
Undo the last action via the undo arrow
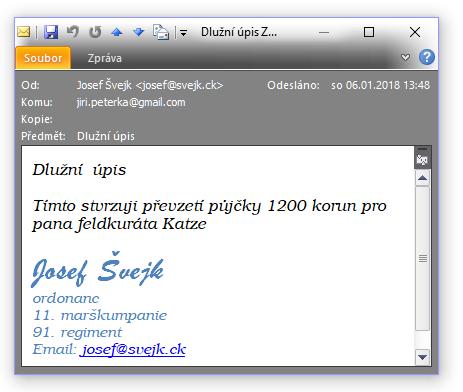72,32
